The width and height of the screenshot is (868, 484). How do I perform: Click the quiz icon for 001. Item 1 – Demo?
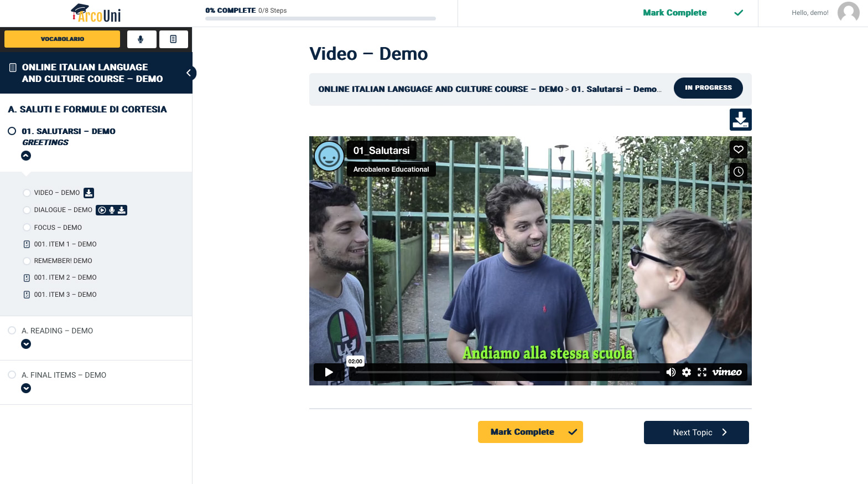click(27, 244)
